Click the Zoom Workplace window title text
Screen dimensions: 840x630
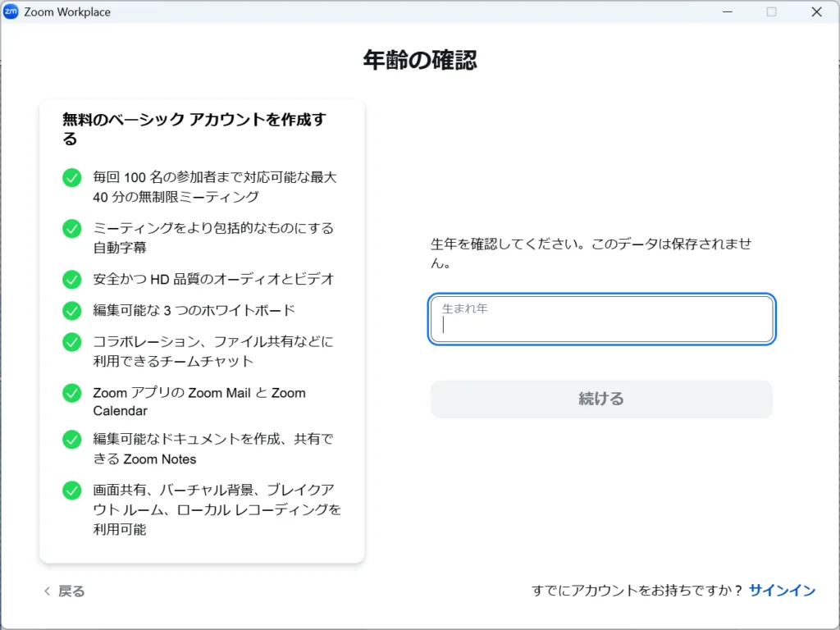pos(67,11)
